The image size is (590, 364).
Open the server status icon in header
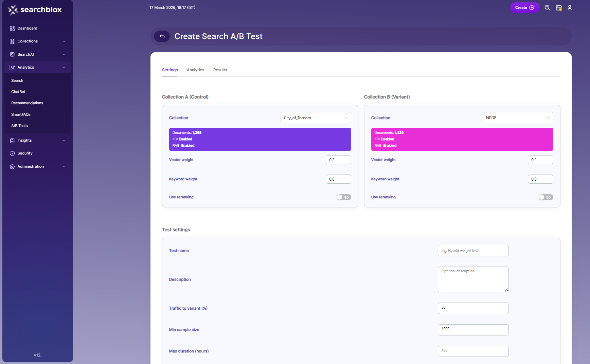(559, 8)
